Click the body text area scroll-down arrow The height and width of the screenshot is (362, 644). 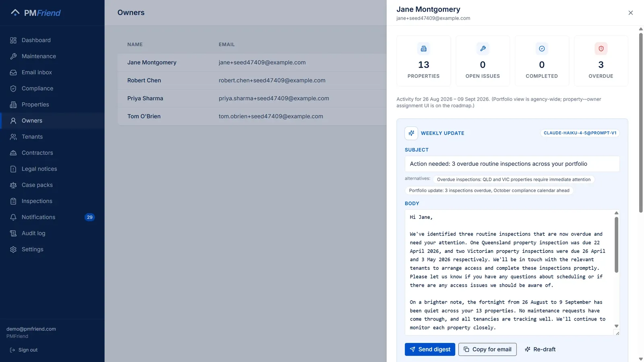[616, 326]
